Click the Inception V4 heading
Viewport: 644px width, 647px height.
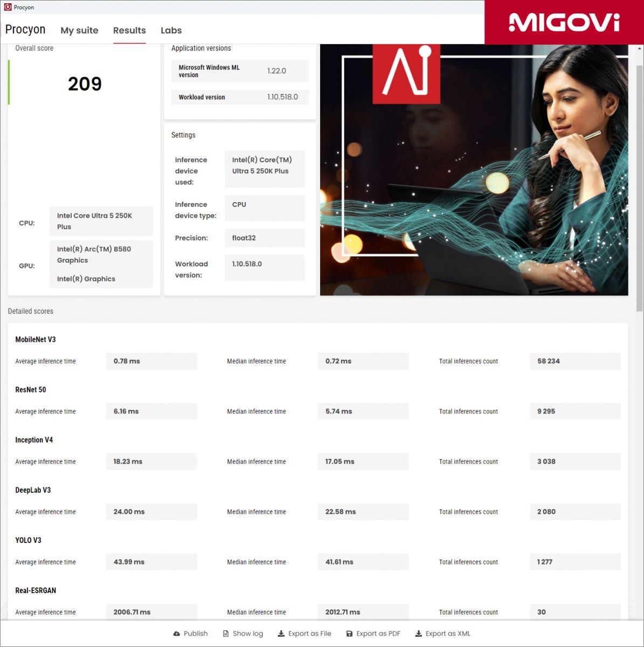34,440
